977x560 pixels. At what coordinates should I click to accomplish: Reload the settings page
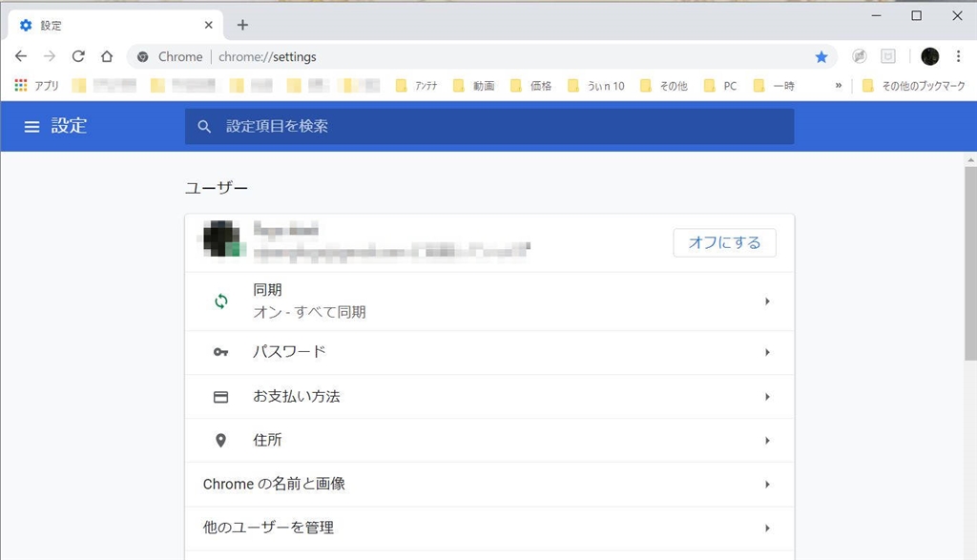tap(78, 56)
